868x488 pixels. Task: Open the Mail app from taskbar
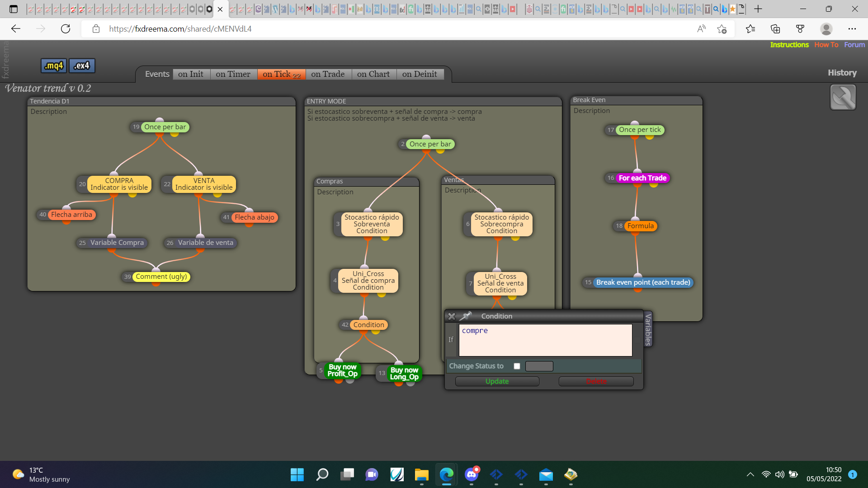[546, 474]
